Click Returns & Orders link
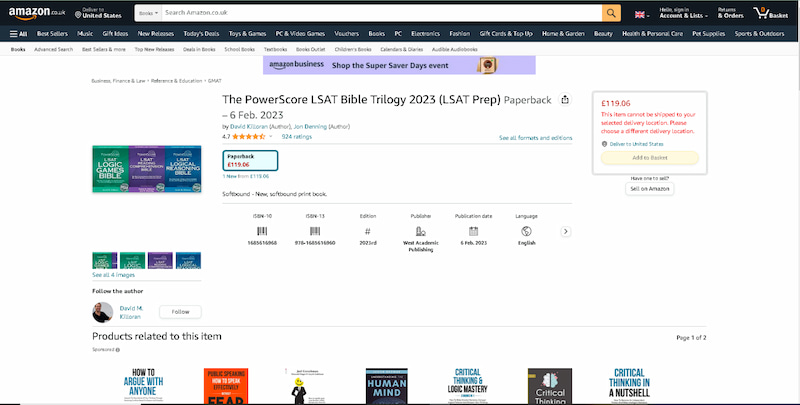 [x=731, y=13]
